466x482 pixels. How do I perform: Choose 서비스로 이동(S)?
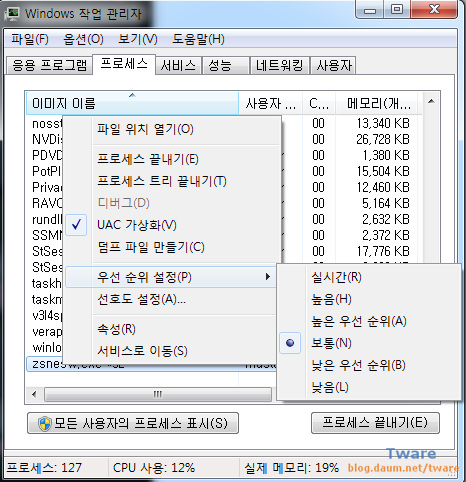click(x=170, y=351)
